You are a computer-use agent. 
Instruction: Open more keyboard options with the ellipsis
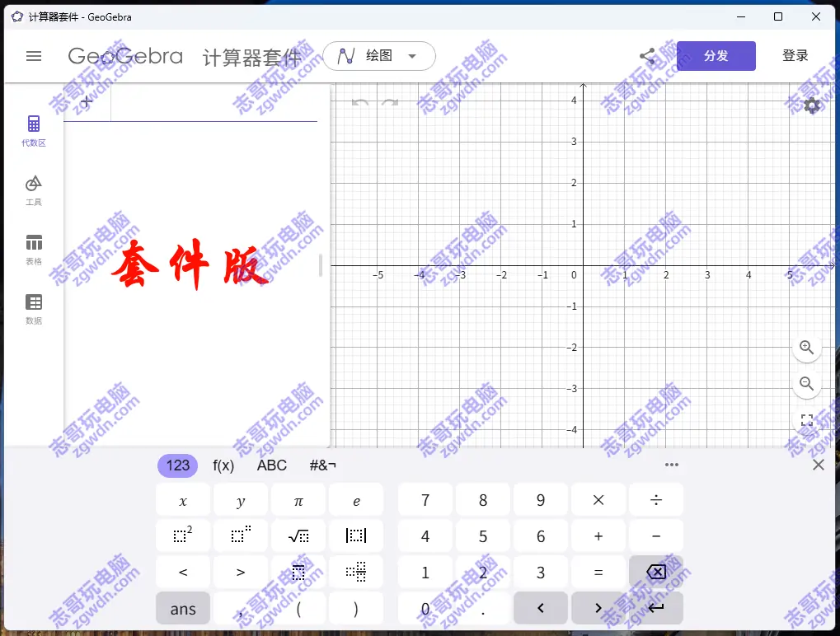671,465
